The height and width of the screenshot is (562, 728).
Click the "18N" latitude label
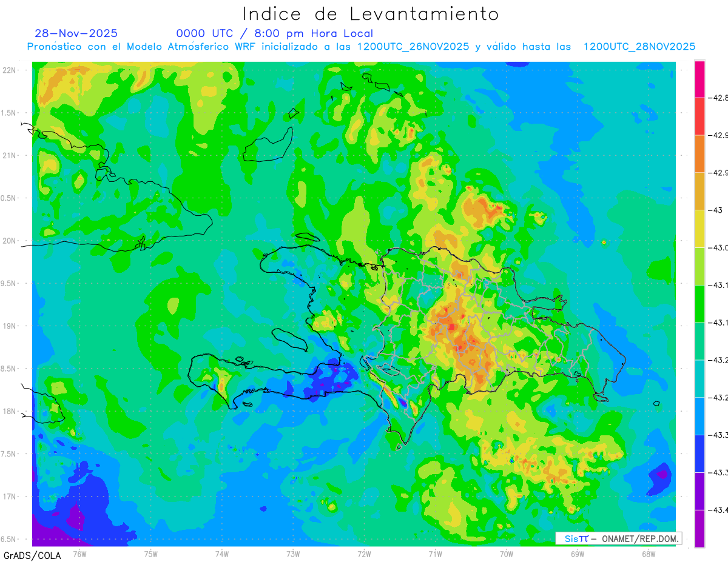coord(10,411)
